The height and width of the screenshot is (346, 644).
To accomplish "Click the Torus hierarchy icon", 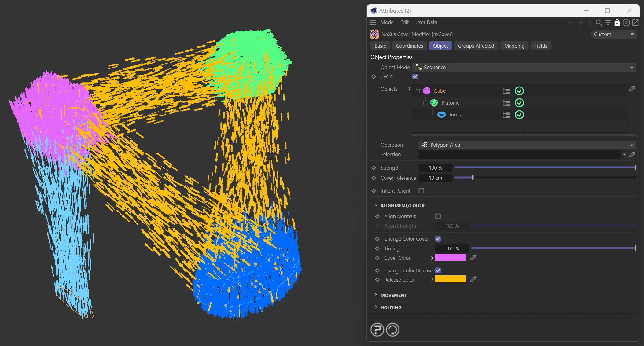I will [x=506, y=115].
